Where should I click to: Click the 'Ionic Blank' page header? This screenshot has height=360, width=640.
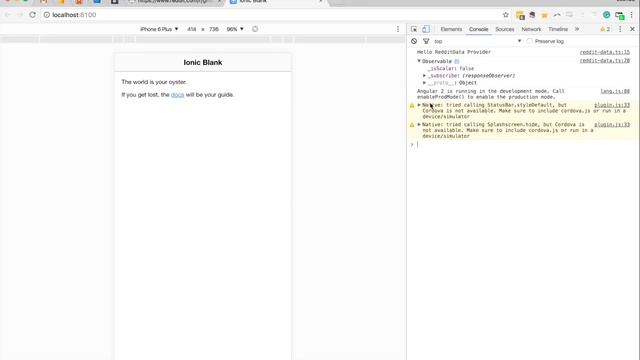click(x=203, y=62)
